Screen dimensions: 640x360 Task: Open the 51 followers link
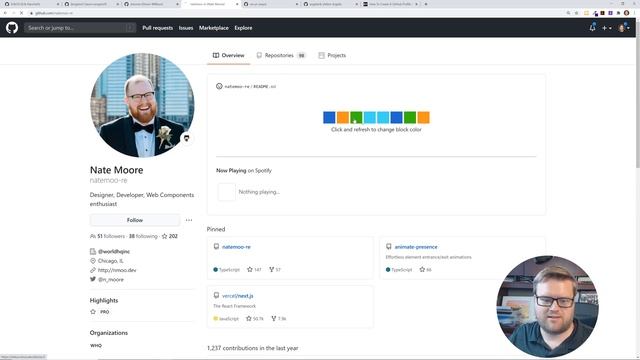[111, 236]
